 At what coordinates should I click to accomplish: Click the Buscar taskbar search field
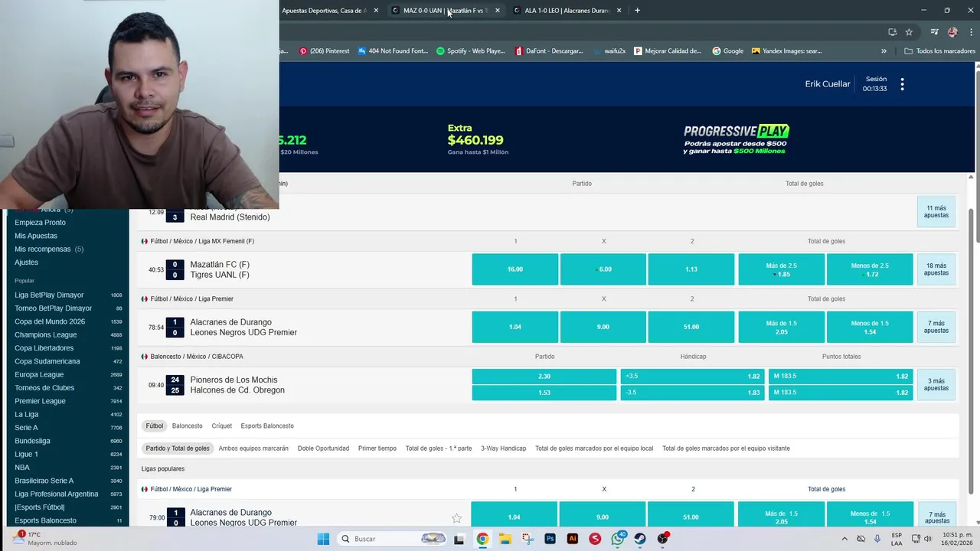click(x=392, y=539)
